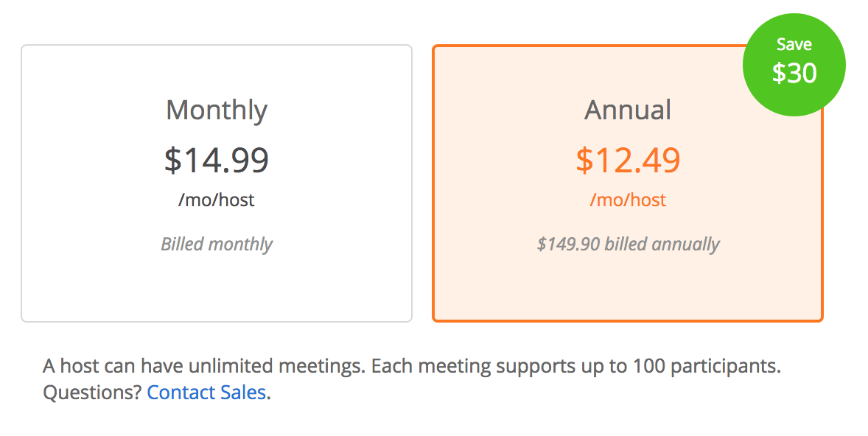Click the orange "/mo/host" label under $12.49

[628, 200]
